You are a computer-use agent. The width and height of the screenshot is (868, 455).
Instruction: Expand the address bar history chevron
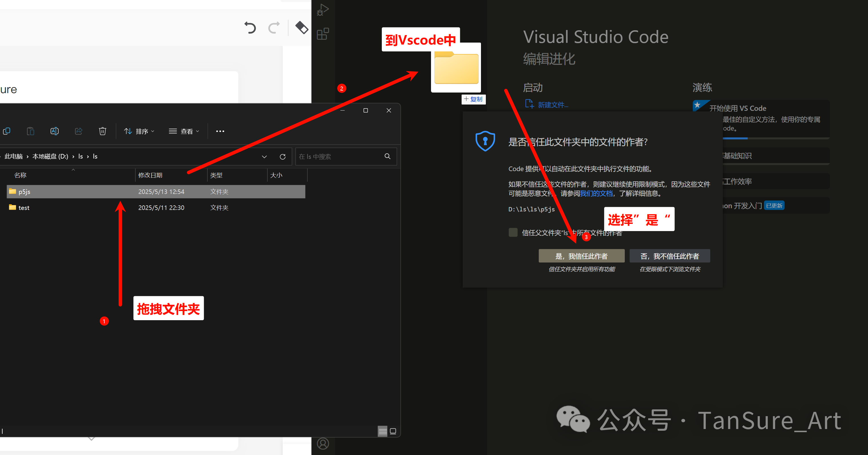264,157
